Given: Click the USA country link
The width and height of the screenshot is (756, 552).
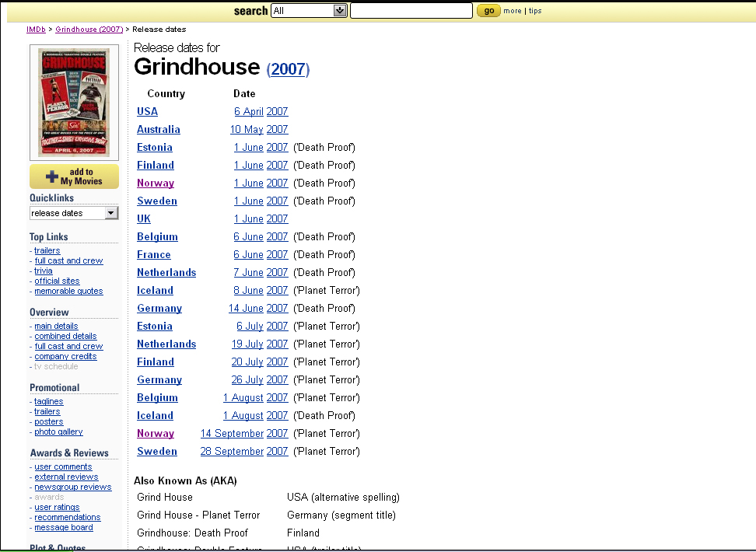Looking at the screenshot, I should point(148,112).
